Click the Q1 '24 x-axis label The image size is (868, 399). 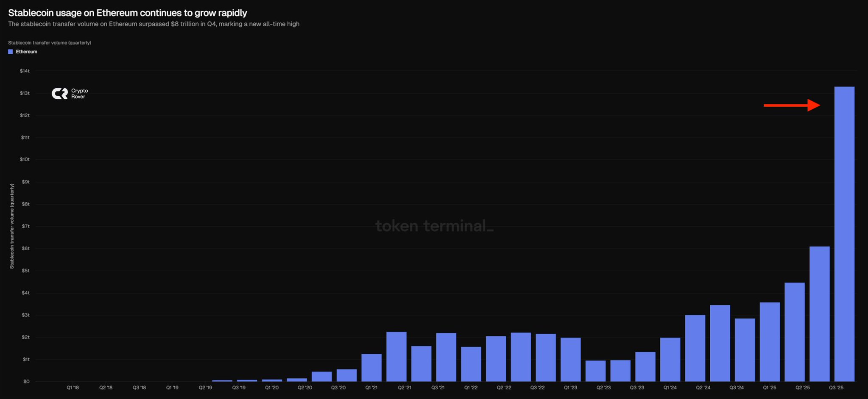pyautogui.click(x=670, y=388)
